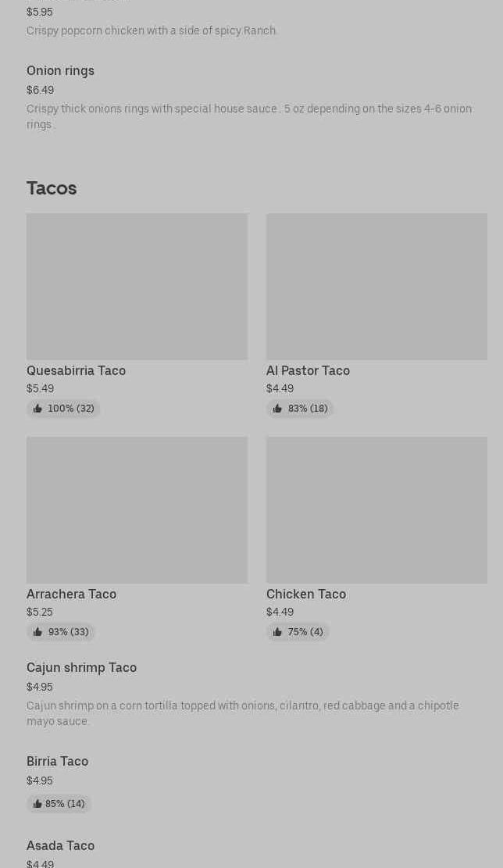
Task: Click thumbs-up icon on Arrachera Taco rating
Action: (x=37, y=632)
